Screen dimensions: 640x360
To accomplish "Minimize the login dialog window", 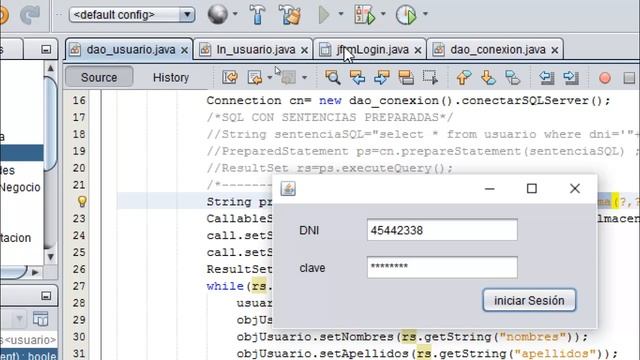I will (489, 189).
